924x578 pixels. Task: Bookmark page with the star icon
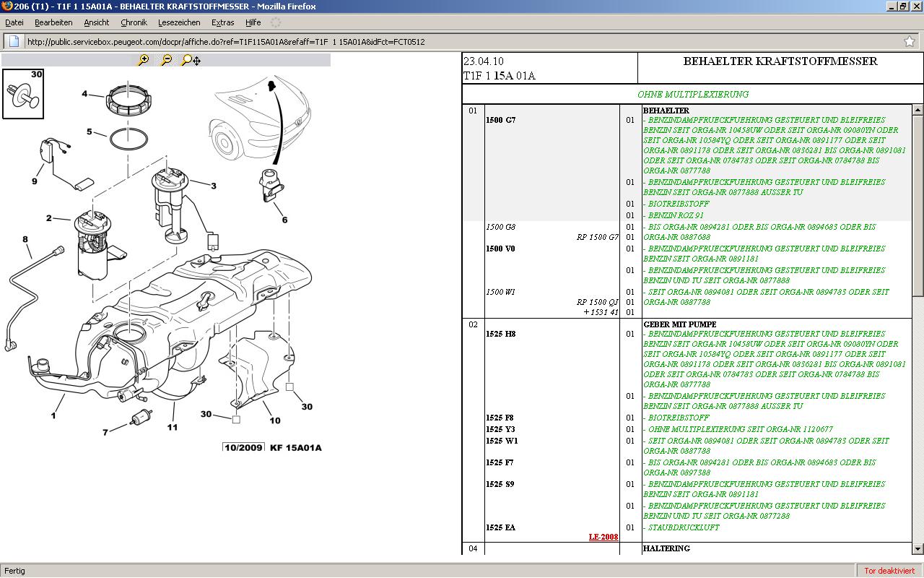pyautogui.click(x=910, y=41)
